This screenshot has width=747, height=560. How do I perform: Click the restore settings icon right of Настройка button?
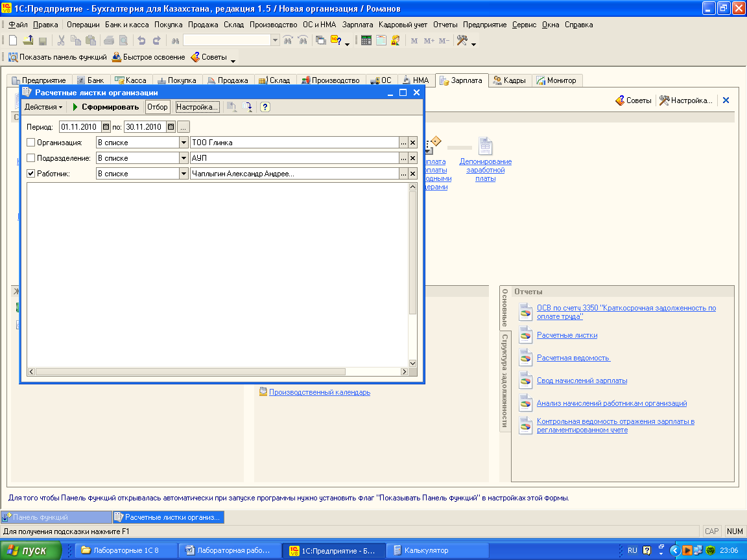coord(232,107)
